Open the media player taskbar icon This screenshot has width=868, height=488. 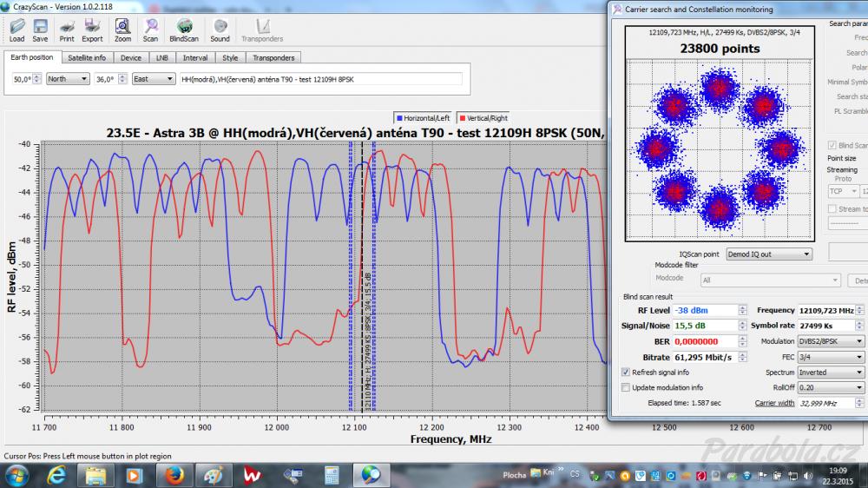pyautogui.click(x=134, y=476)
